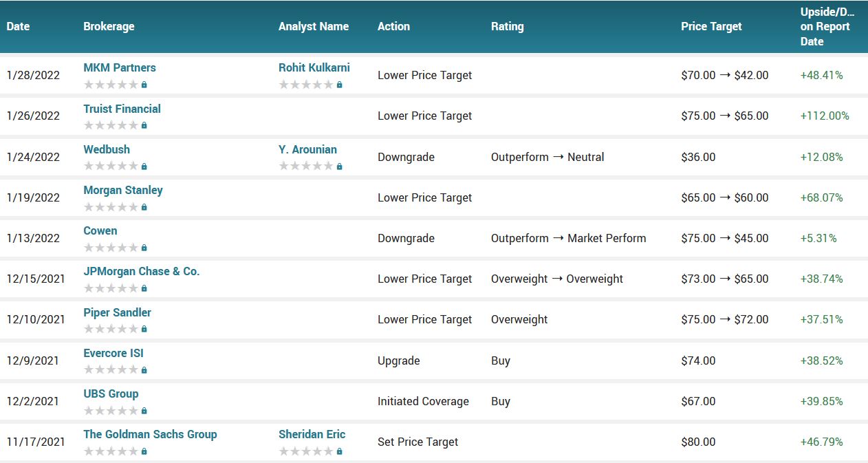This screenshot has height=463, width=868.
Task: Click the lock icon under Truist Financial
Action: [x=144, y=125]
